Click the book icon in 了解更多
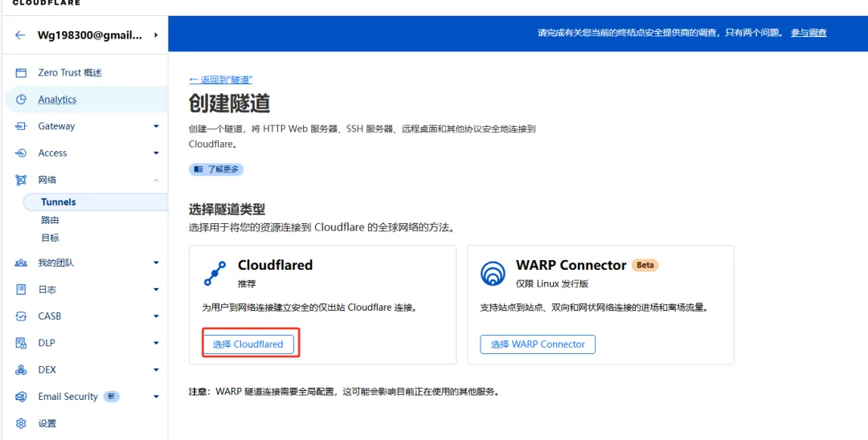Screen dimensions: 868x440 click(198, 169)
